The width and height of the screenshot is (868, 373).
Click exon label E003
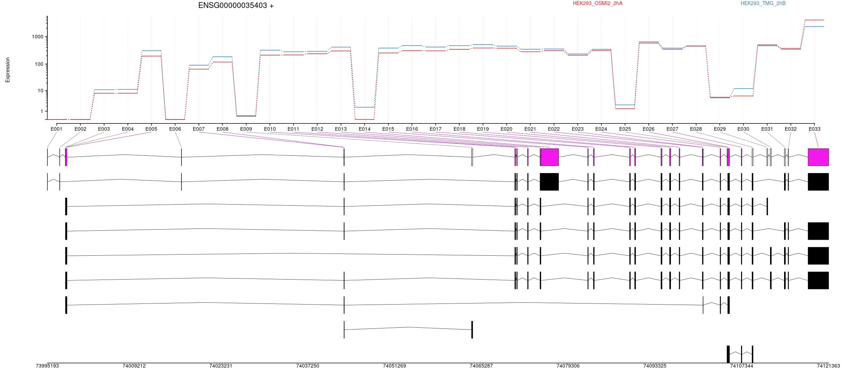click(x=104, y=129)
